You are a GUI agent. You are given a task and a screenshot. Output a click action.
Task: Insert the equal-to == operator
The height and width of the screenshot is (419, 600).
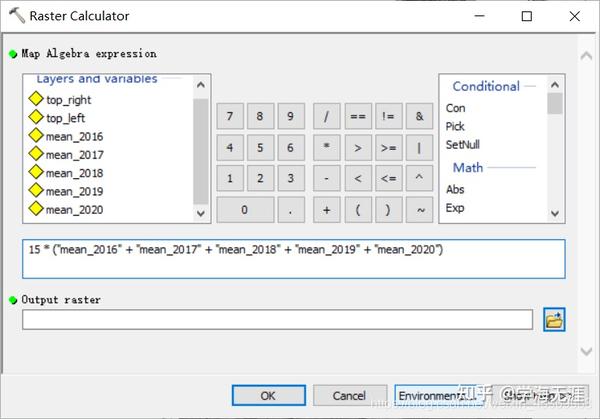coord(358,116)
